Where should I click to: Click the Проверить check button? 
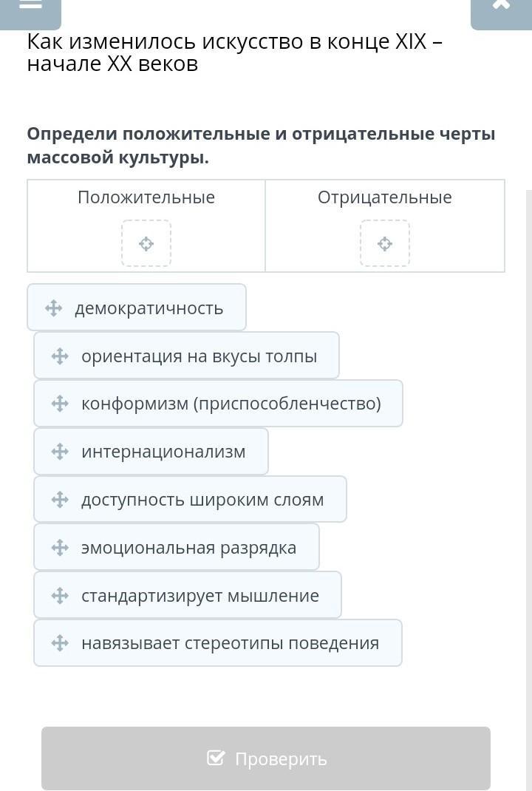tap(266, 758)
